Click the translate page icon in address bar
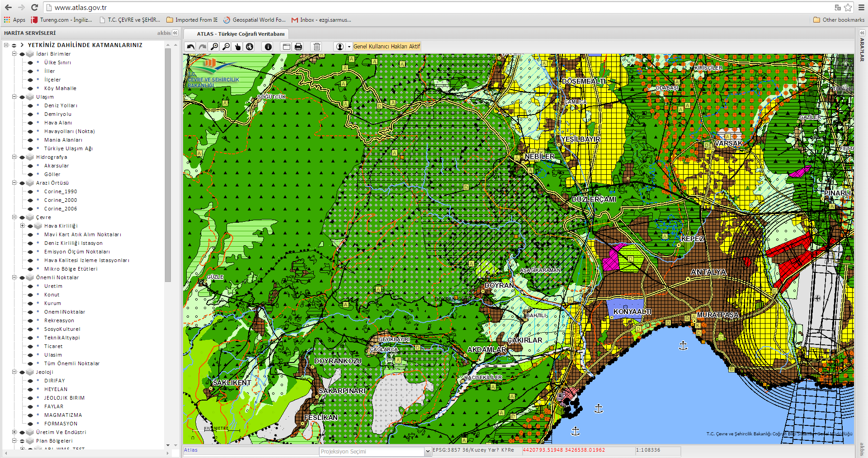Image resolution: width=868 pixels, height=458 pixels. 838,7
